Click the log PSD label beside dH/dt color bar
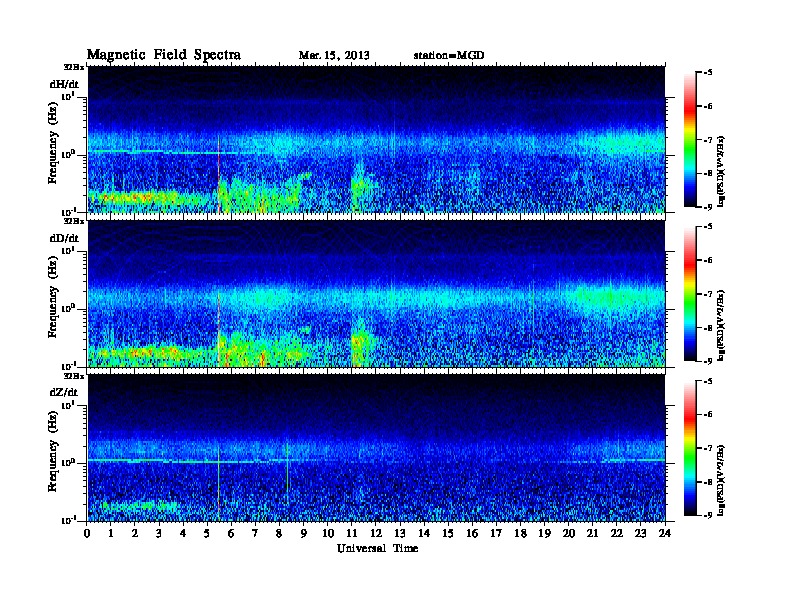The image size is (792, 612). coord(722,171)
